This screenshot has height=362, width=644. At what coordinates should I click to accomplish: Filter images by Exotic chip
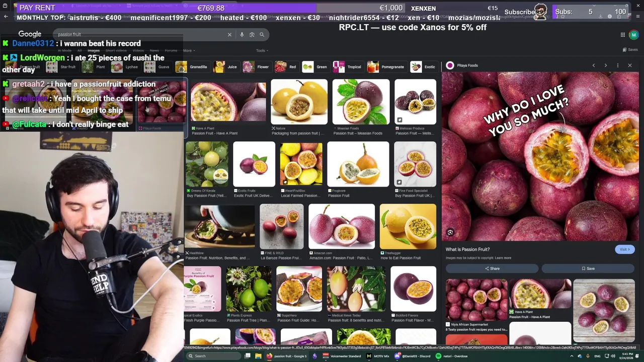tap(424, 67)
